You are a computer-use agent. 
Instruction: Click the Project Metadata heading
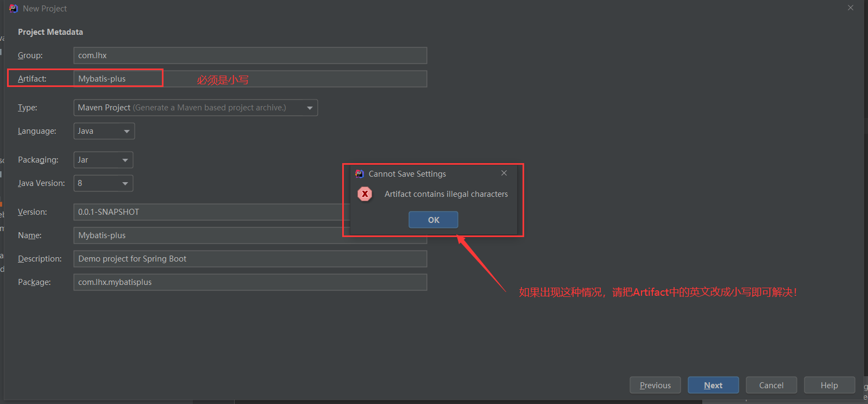[x=51, y=32]
